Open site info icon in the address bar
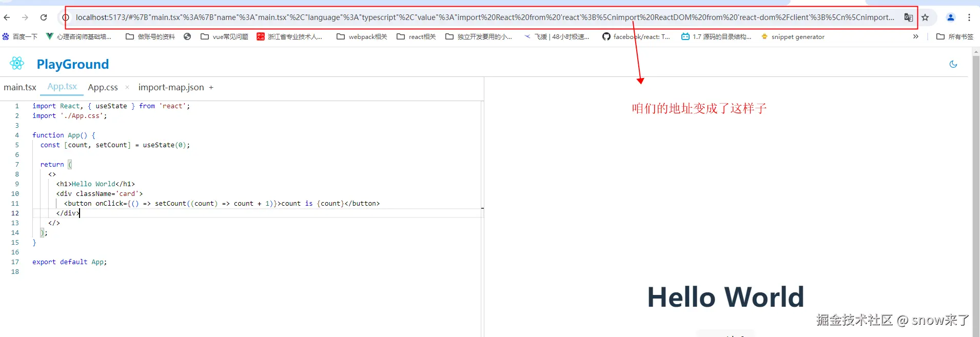980x337 pixels. tap(66, 17)
